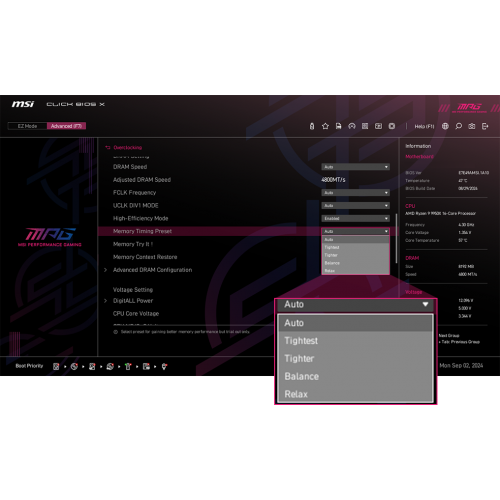The width and height of the screenshot is (500, 500).
Task: Select the Memory Context Restore row
Action: click(x=145, y=257)
